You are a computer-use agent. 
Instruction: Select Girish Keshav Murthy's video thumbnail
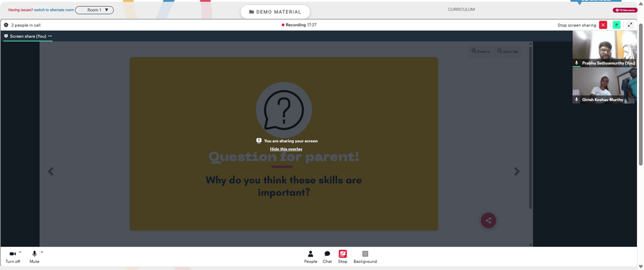pyautogui.click(x=604, y=86)
